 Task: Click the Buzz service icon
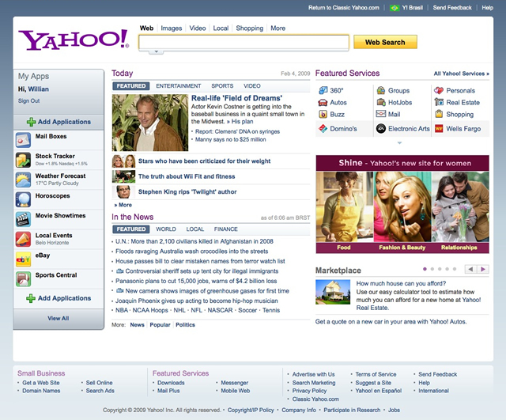tap(323, 114)
